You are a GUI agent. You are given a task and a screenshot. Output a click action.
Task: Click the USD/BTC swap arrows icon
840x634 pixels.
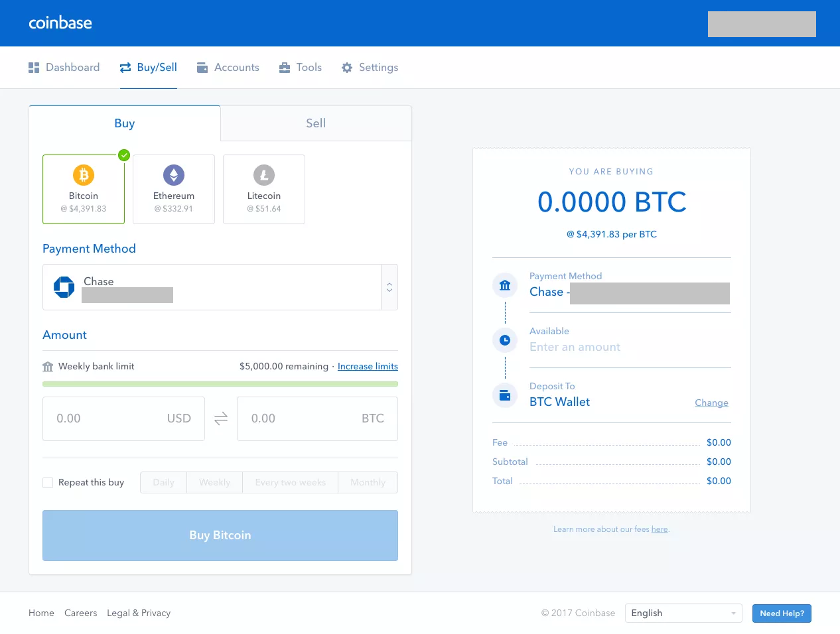click(x=221, y=418)
